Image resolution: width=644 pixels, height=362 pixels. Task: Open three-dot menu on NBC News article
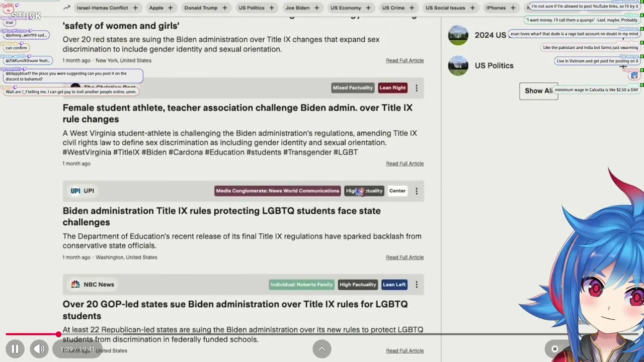pyautogui.click(x=417, y=285)
